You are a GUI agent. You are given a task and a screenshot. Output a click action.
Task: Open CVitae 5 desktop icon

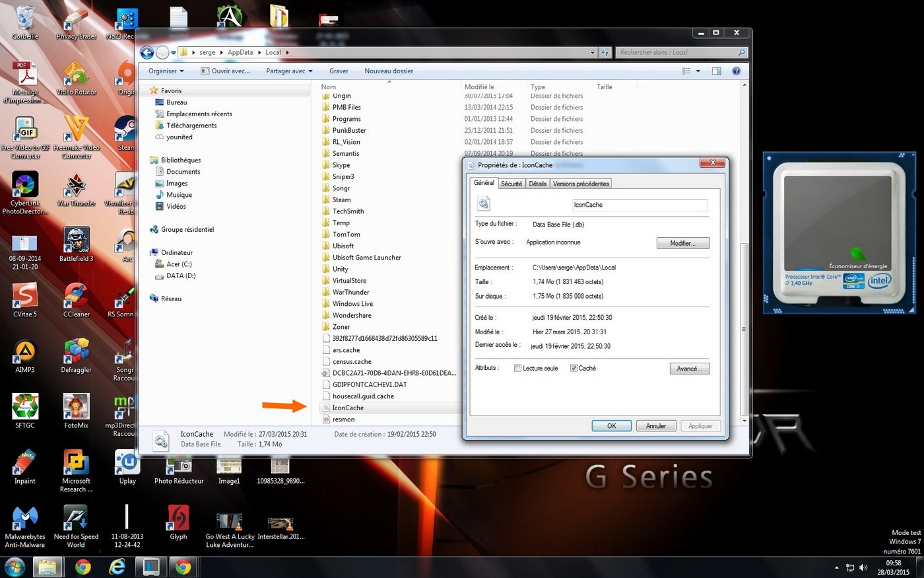(25, 300)
